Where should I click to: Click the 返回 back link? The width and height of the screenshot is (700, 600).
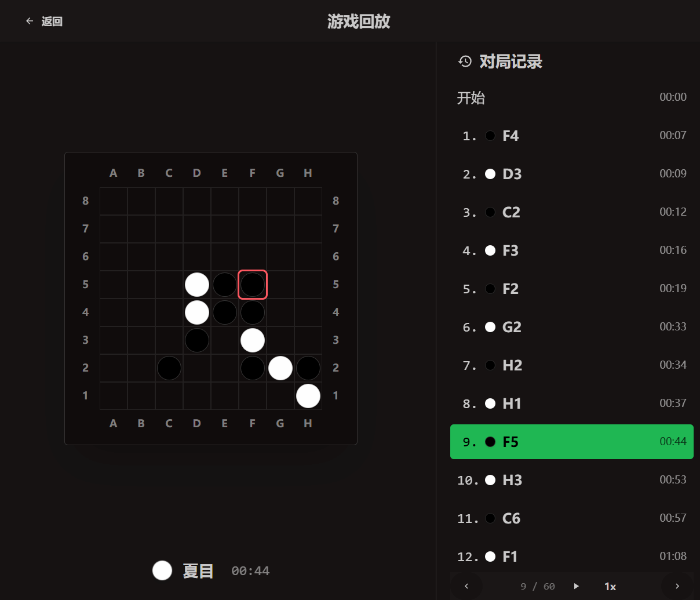click(52, 21)
